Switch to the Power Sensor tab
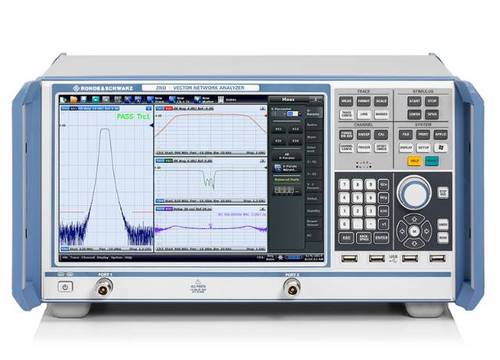The height and width of the screenshot is (360, 500). (x=313, y=223)
